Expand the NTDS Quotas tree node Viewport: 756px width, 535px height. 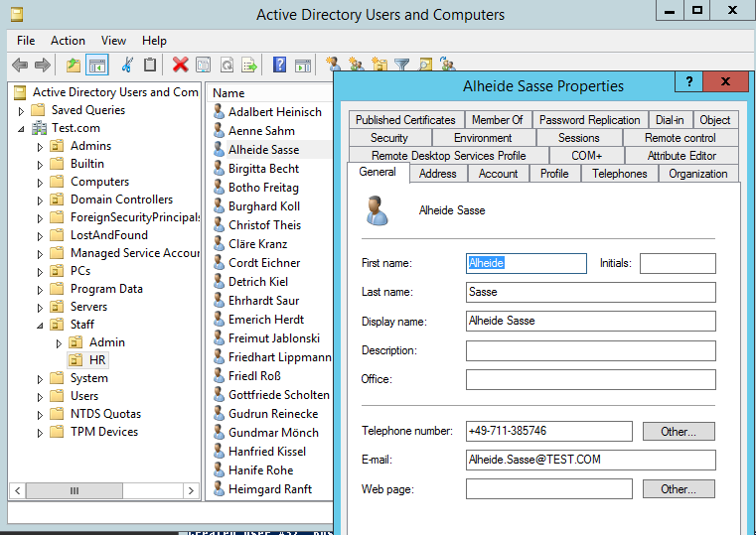(x=40, y=415)
